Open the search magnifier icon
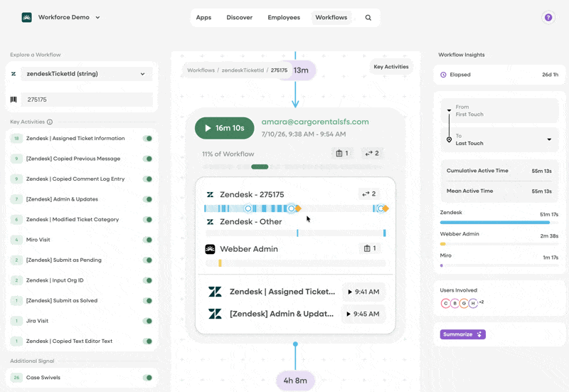This screenshot has height=392, width=569. point(368,17)
